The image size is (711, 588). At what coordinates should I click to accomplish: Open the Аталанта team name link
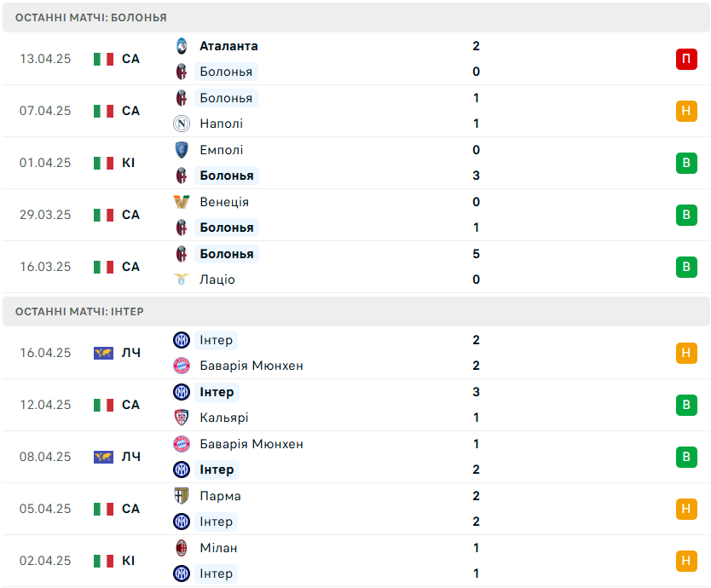tap(228, 46)
